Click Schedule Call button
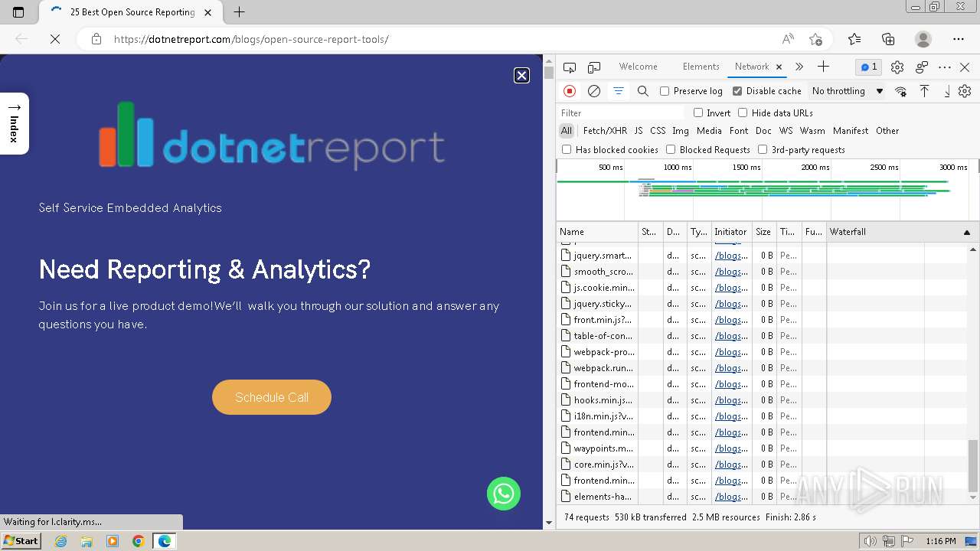The height and width of the screenshot is (551, 980). tap(272, 397)
